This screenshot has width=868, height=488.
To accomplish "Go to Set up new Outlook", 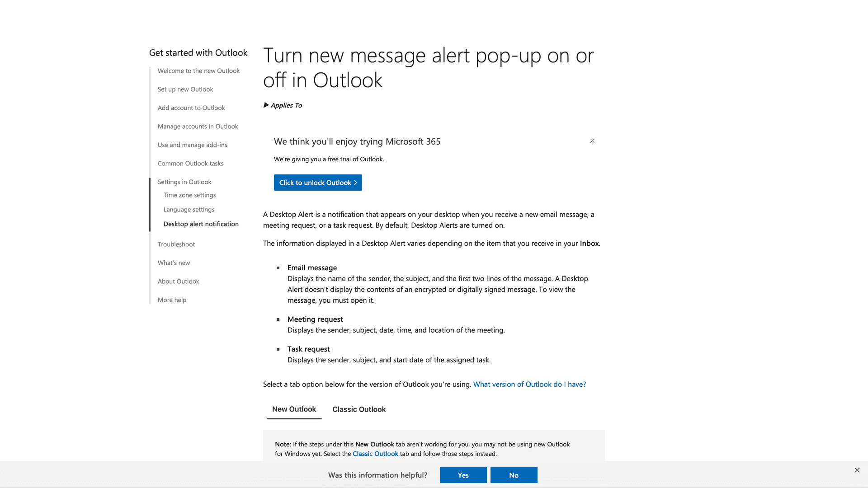I will pos(185,89).
